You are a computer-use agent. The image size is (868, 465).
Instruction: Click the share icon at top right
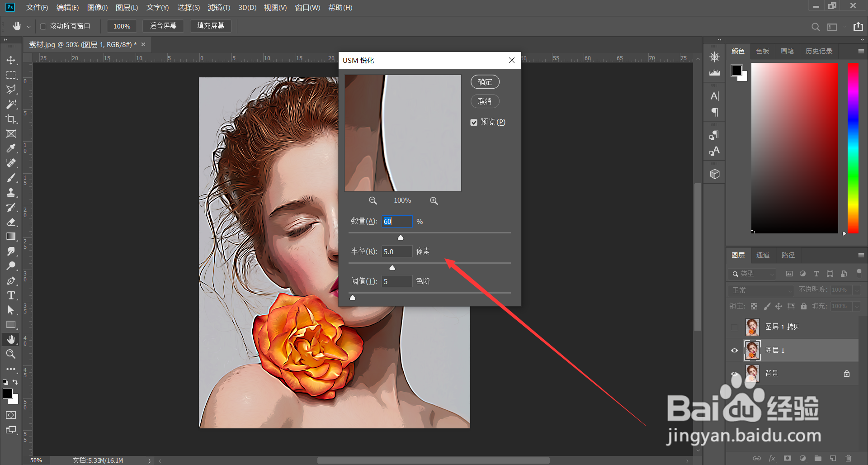[x=858, y=27]
